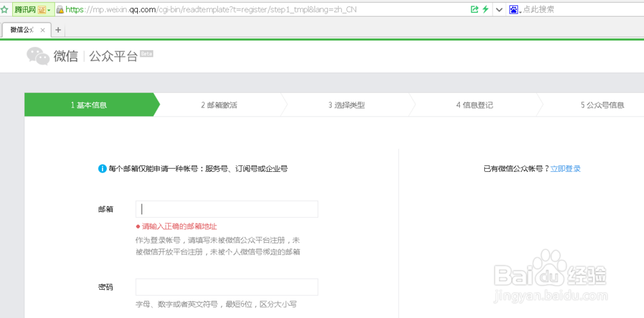The height and width of the screenshot is (318, 644).
Task: Click the text 每个邮箱仅能申请一种帐号
Action: (x=154, y=169)
